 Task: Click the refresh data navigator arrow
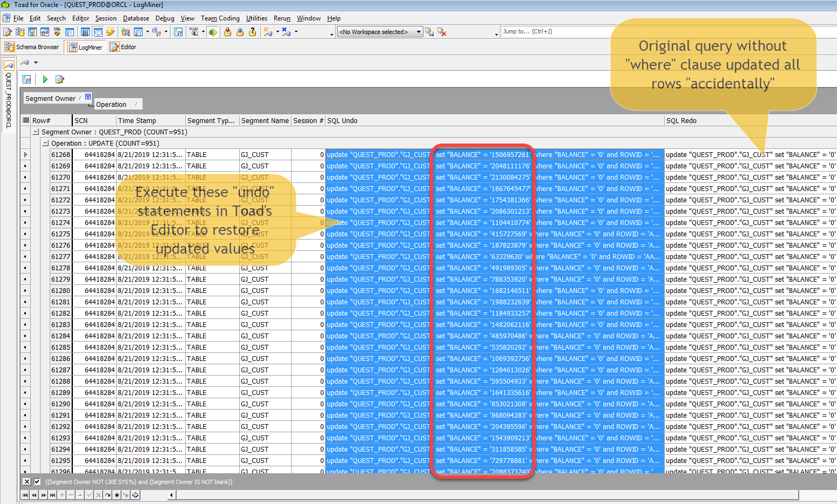(107, 495)
